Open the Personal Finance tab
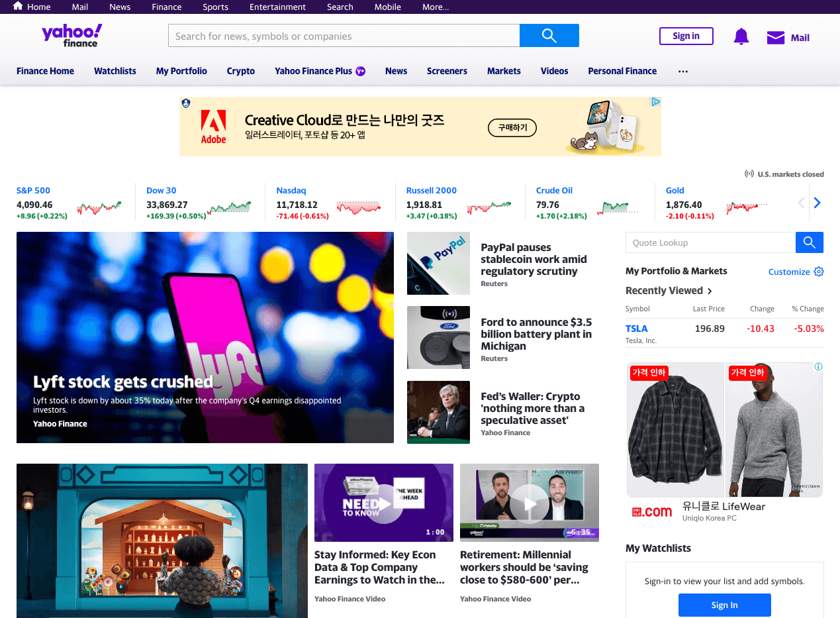 [622, 71]
